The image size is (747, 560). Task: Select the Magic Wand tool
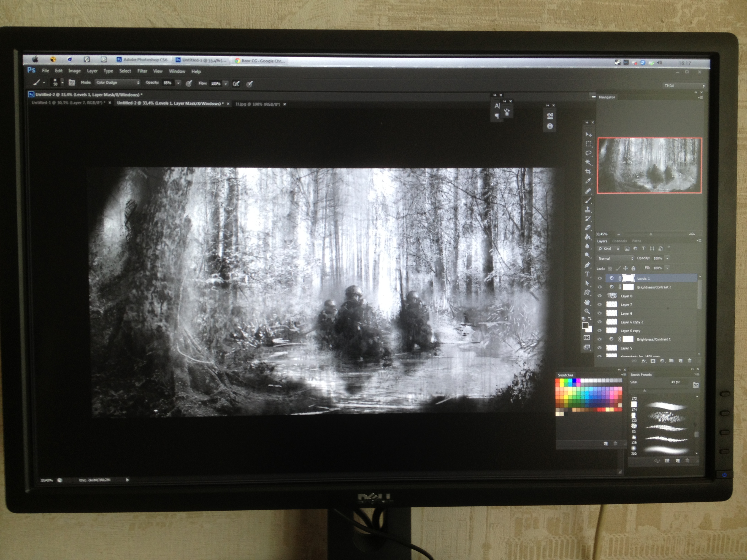tap(588, 162)
